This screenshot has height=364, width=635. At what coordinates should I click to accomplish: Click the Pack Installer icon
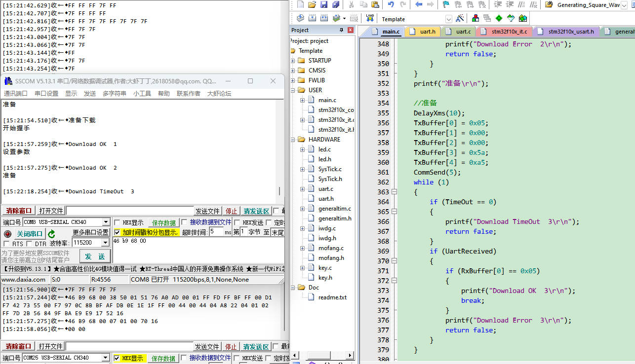tap(523, 18)
